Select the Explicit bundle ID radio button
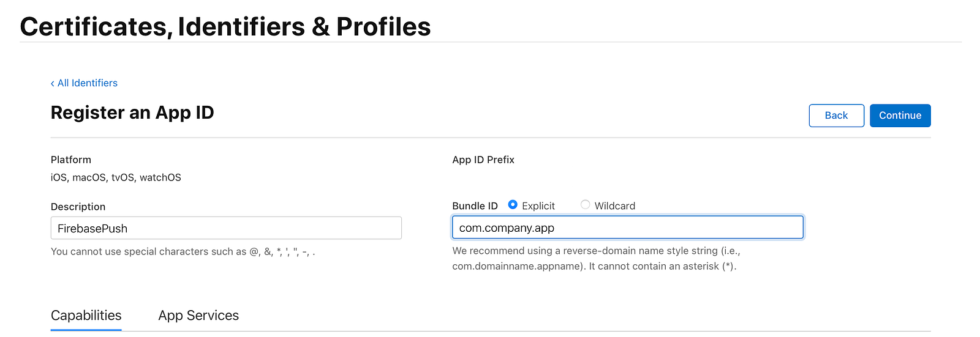The width and height of the screenshot is (980, 337). click(x=513, y=205)
